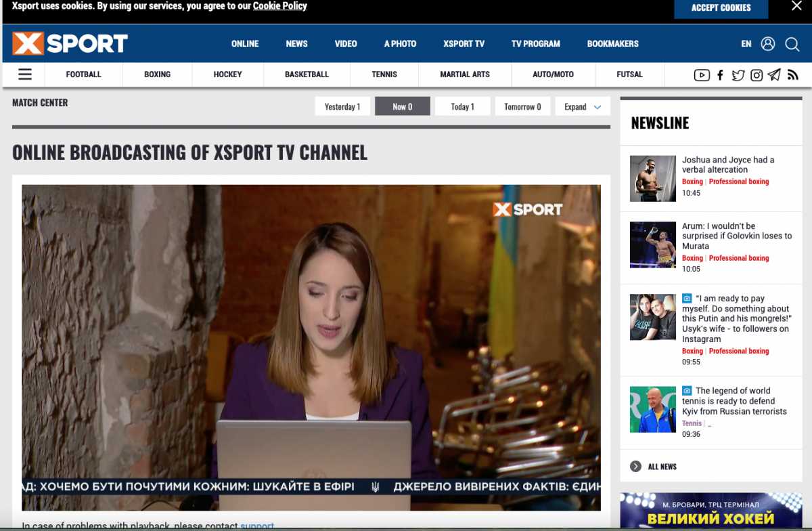This screenshot has height=531, width=812.
Task: Select the Tomorrow 0 tab
Action: (523, 106)
